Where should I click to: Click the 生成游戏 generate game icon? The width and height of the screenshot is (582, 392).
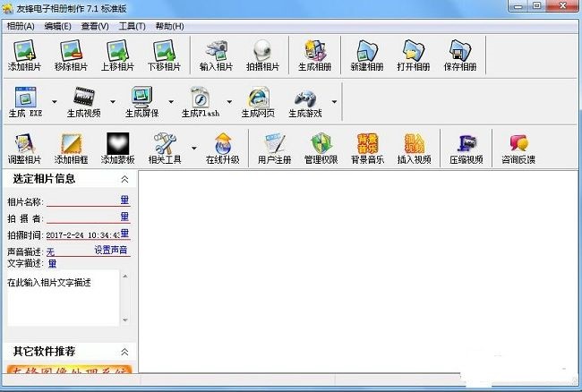click(305, 102)
